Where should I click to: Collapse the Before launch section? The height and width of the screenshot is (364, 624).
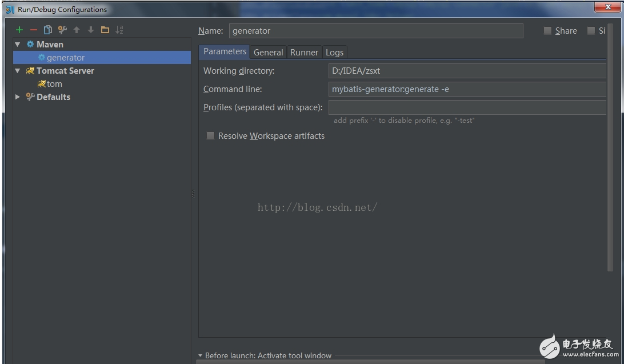coord(201,355)
